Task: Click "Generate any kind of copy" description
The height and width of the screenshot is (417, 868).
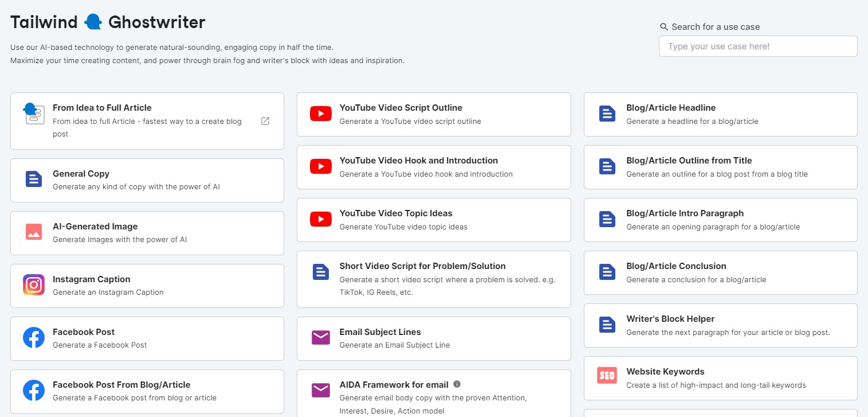Action: (x=136, y=187)
